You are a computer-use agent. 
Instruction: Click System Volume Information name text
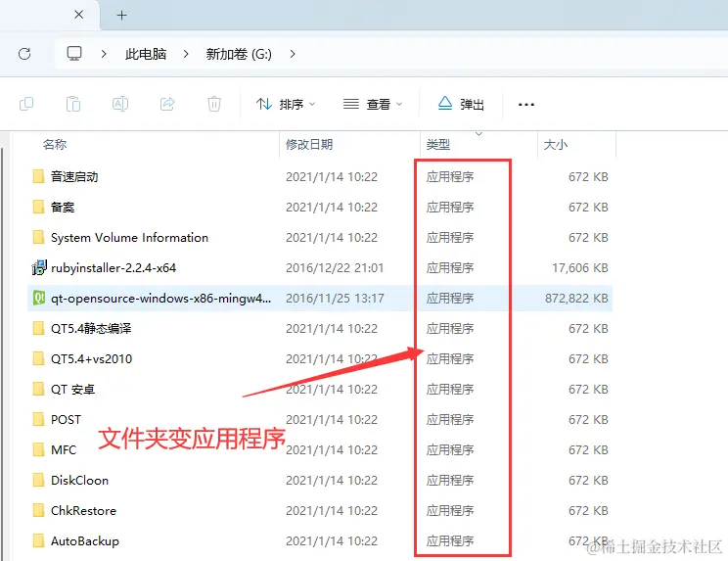(129, 237)
